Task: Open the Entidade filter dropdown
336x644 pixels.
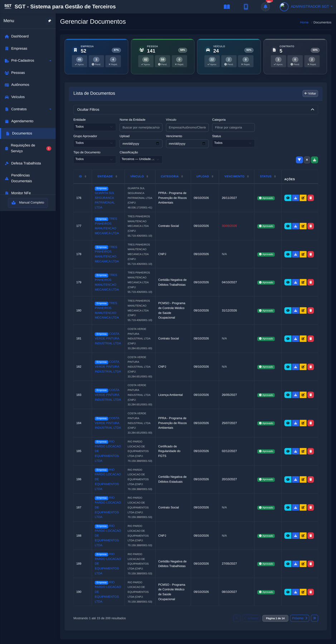Action: 94,127
